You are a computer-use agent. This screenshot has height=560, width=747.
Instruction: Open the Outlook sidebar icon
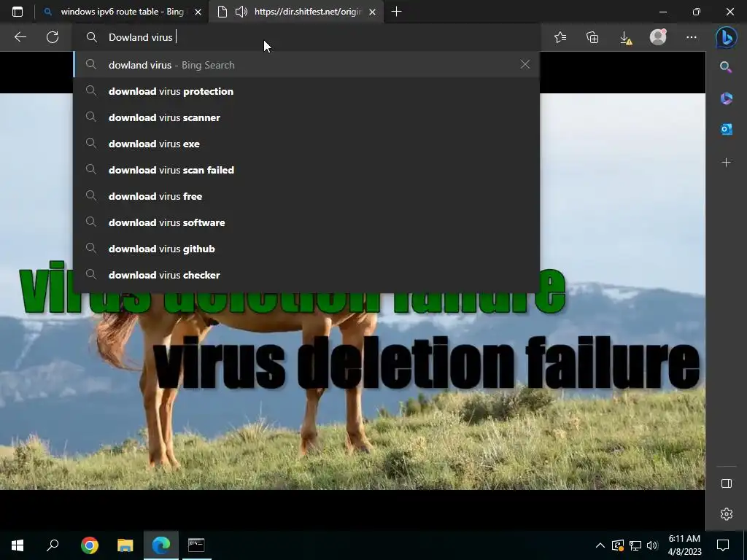[x=726, y=129]
